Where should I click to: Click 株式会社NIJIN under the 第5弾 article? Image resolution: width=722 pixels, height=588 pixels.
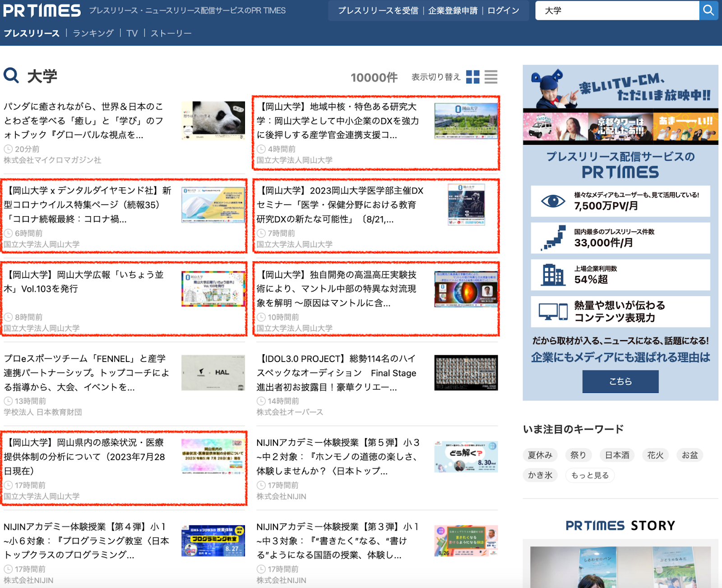[281, 496]
